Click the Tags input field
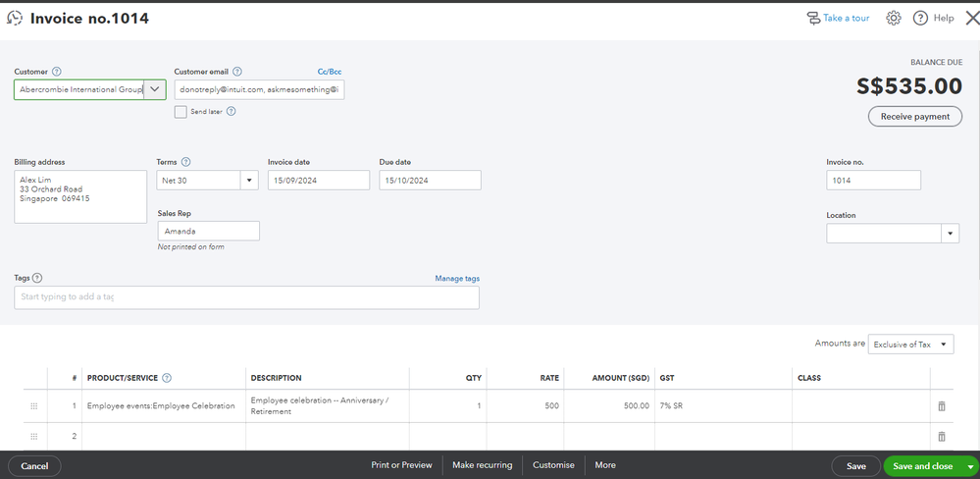The width and height of the screenshot is (980, 479). (247, 297)
